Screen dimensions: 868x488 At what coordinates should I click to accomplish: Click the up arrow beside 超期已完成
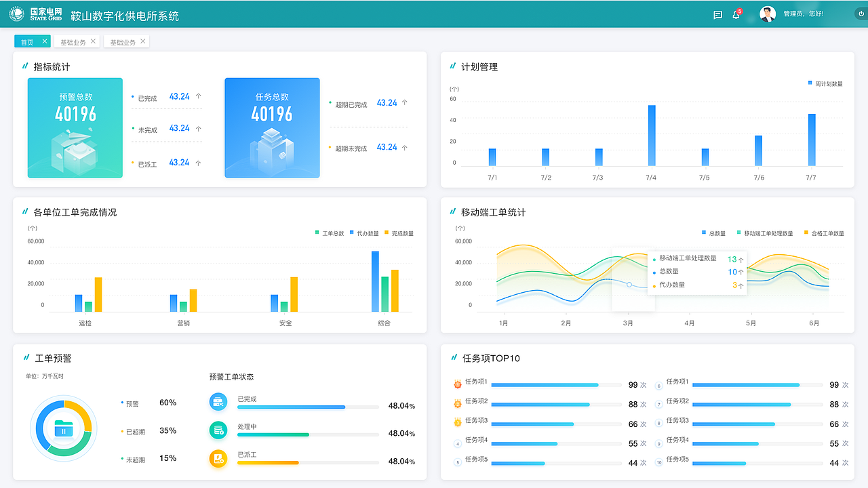tap(404, 103)
